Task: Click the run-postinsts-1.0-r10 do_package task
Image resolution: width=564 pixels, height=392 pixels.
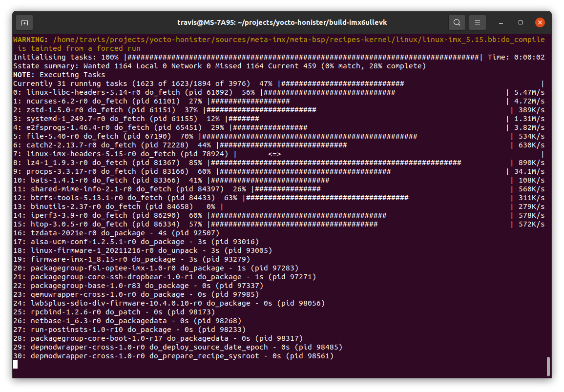Action: pyautogui.click(x=129, y=330)
